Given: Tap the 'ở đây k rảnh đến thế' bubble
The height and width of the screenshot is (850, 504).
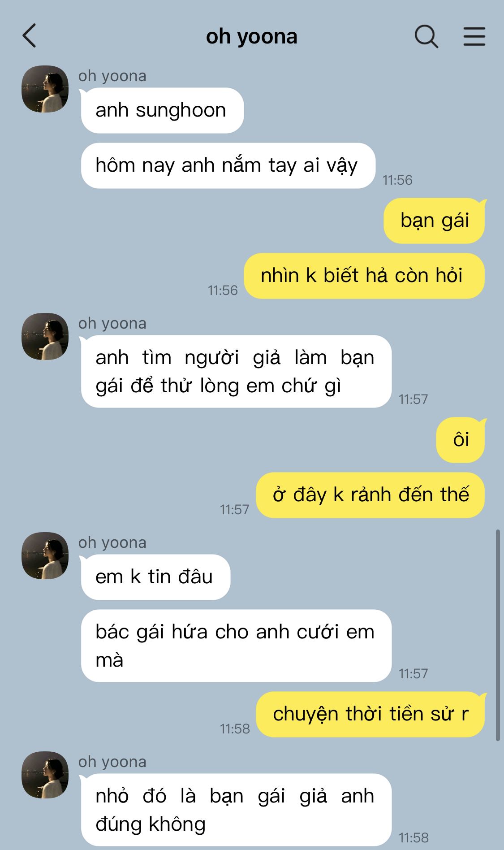Looking at the screenshot, I should (x=370, y=495).
